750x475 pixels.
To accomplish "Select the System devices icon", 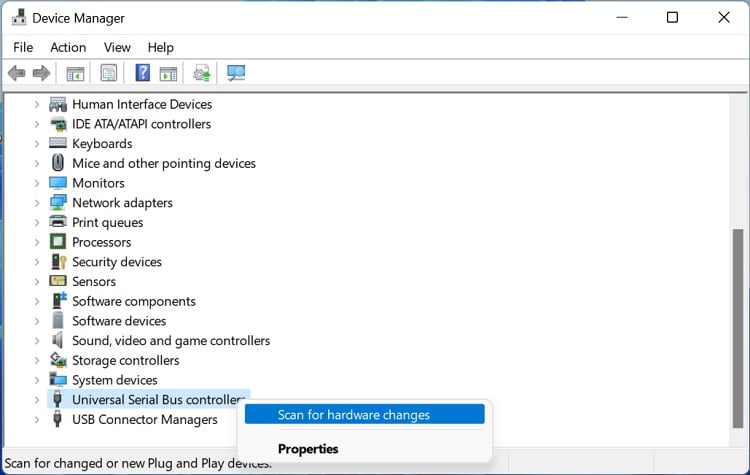I will pos(58,380).
